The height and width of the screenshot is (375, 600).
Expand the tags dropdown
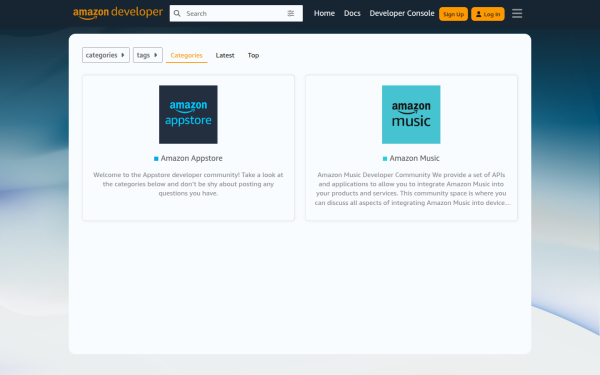pos(148,55)
